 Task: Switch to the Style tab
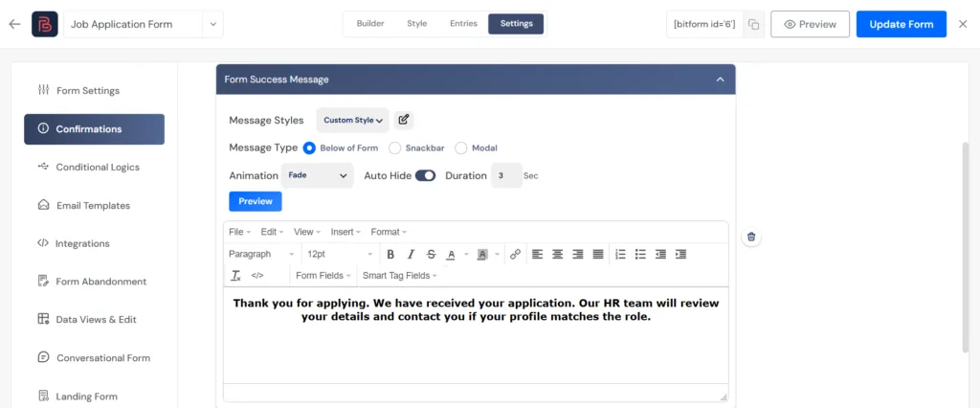click(417, 24)
